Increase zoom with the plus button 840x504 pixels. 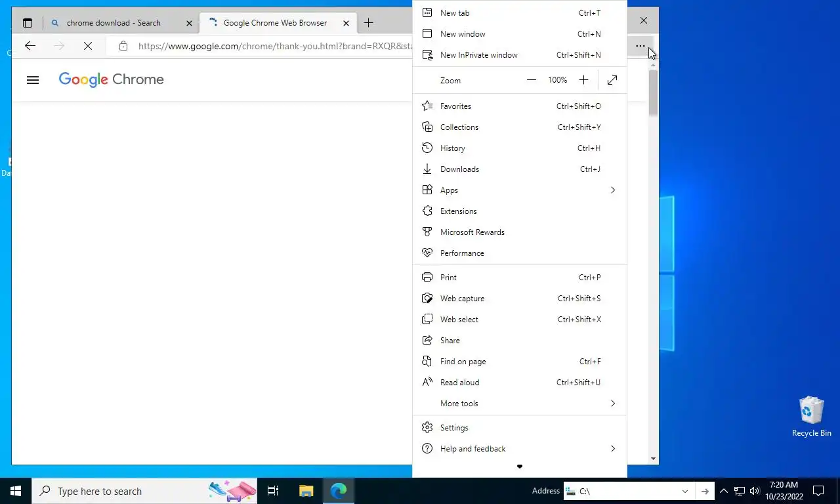[583, 80]
